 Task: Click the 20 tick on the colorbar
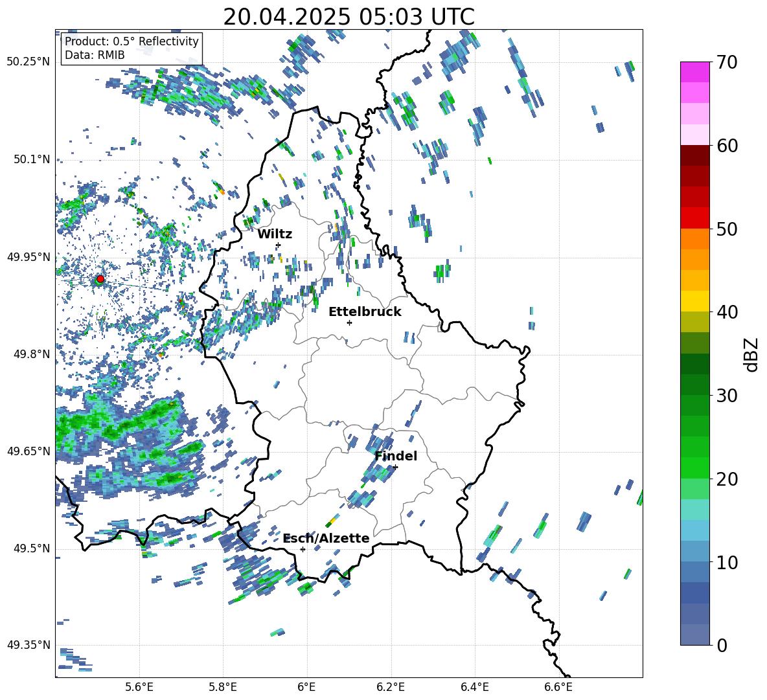pyautogui.click(x=727, y=479)
